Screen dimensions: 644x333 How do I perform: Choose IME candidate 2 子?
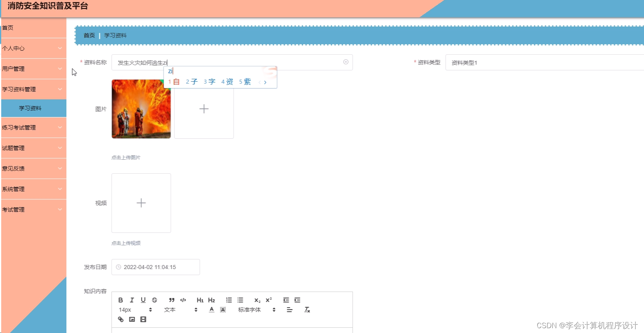point(192,82)
